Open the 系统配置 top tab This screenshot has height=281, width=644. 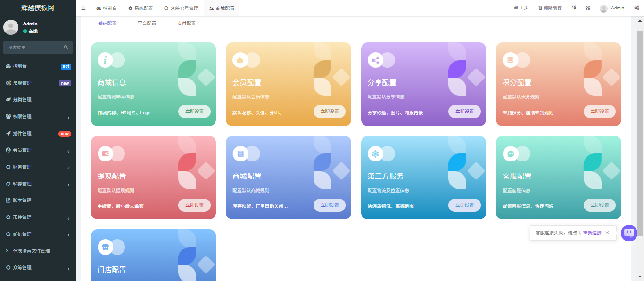point(140,8)
